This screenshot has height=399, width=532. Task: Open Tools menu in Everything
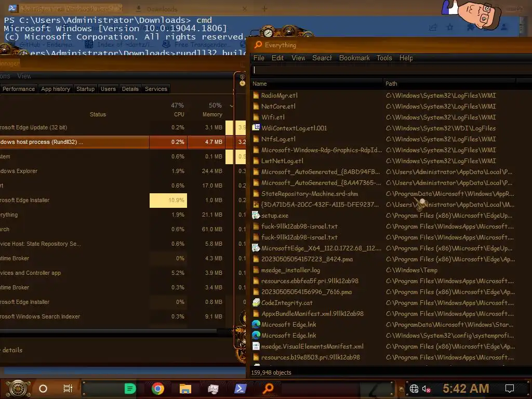point(384,58)
